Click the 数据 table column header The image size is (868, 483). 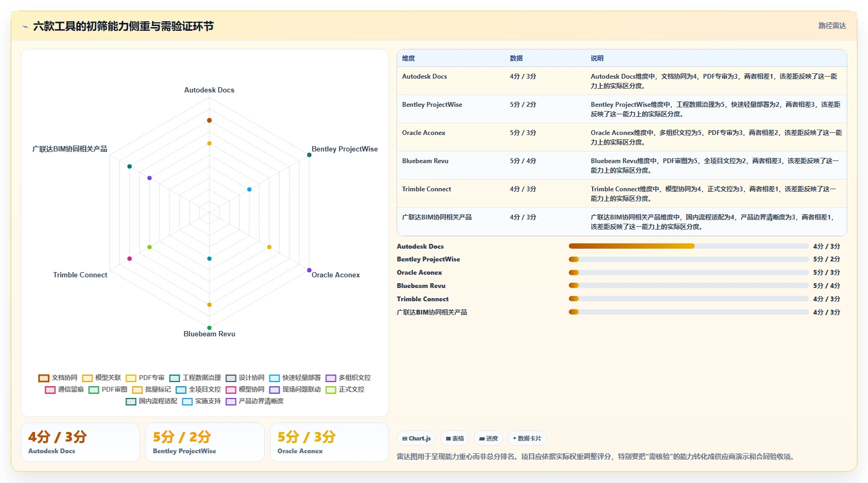516,58
